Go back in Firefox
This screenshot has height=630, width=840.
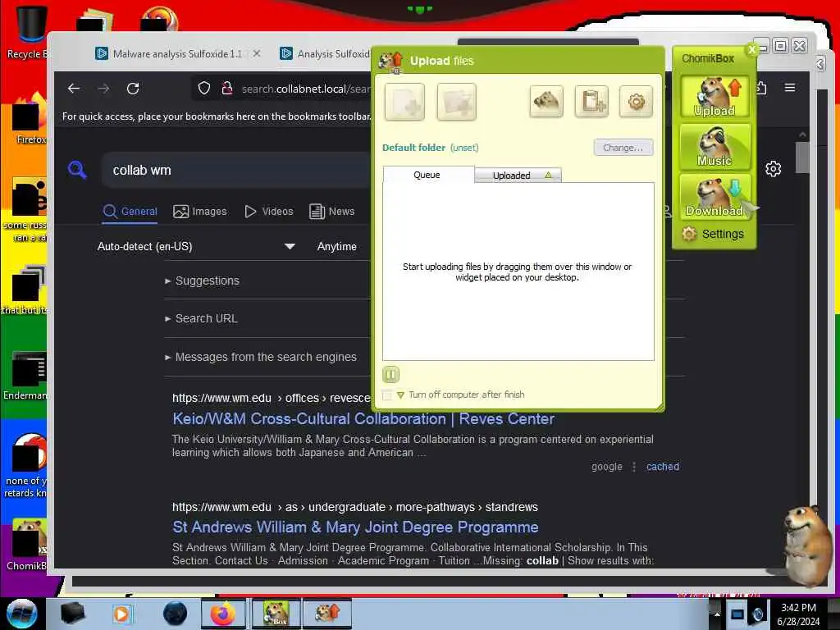[74, 89]
